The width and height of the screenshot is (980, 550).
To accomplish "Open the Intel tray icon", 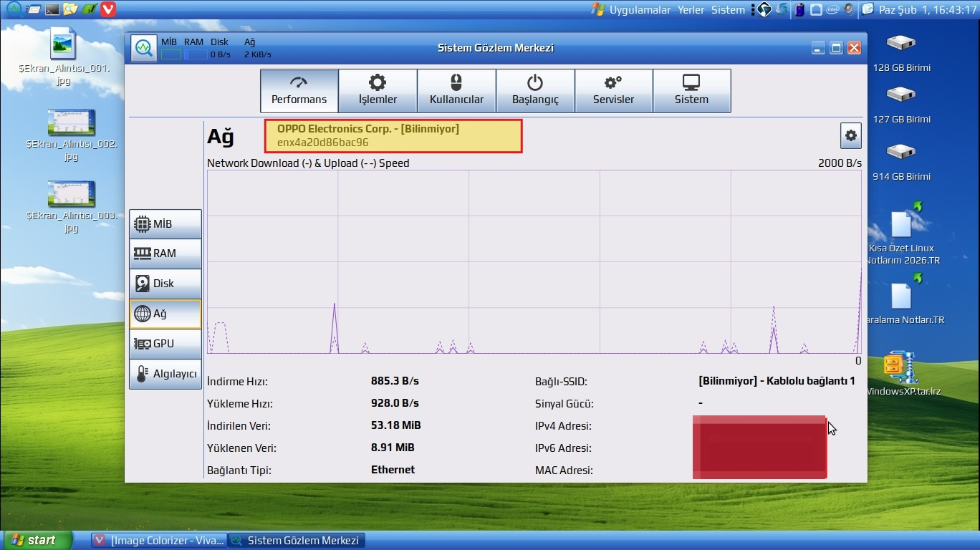I will [832, 9].
